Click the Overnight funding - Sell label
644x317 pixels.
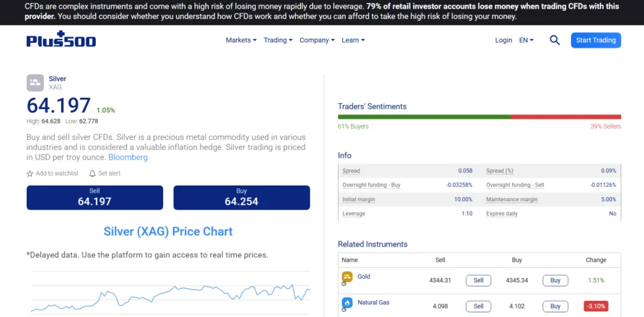[x=515, y=185]
